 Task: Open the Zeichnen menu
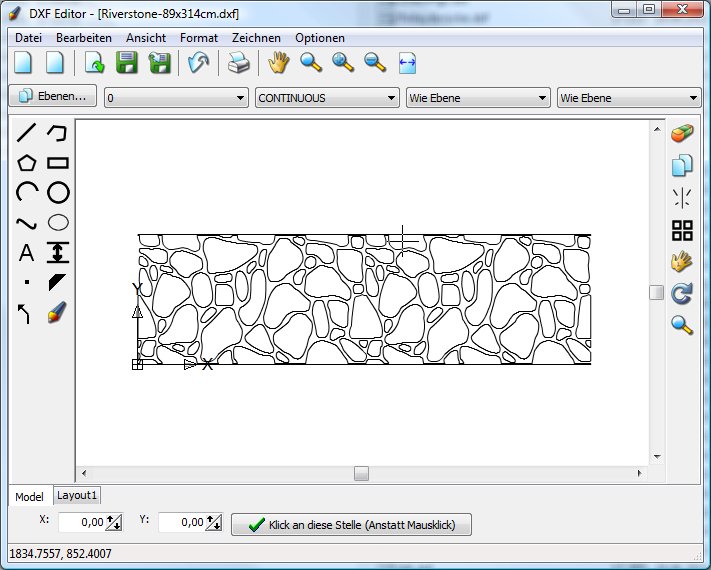coord(256,37)
